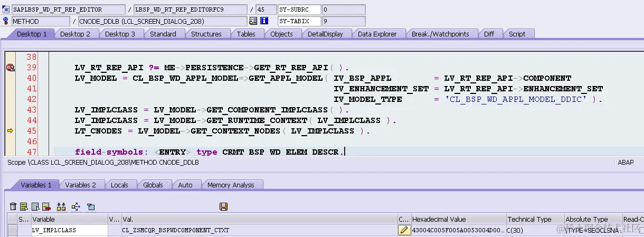Click line number 47 in the gutter
Viewport: 644px width, 237px height.
point(31,152)
